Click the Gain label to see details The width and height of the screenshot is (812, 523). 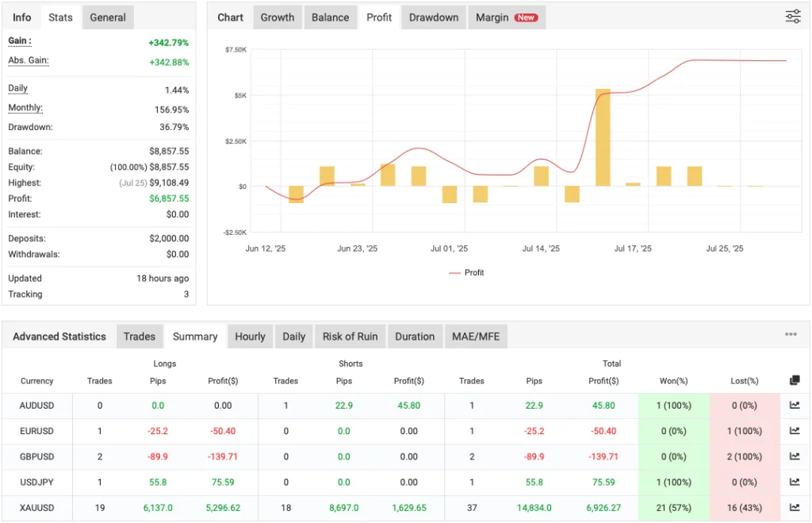tap(20, 40)
